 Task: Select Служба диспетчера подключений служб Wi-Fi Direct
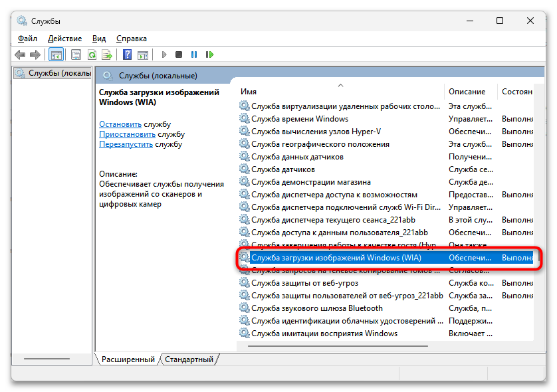point(386,207)
